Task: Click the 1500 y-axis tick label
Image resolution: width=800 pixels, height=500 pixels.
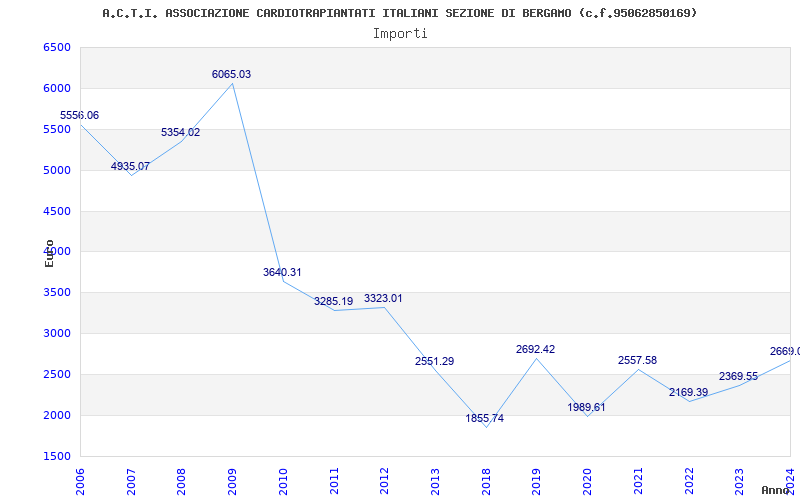Action: click(56, 456)
